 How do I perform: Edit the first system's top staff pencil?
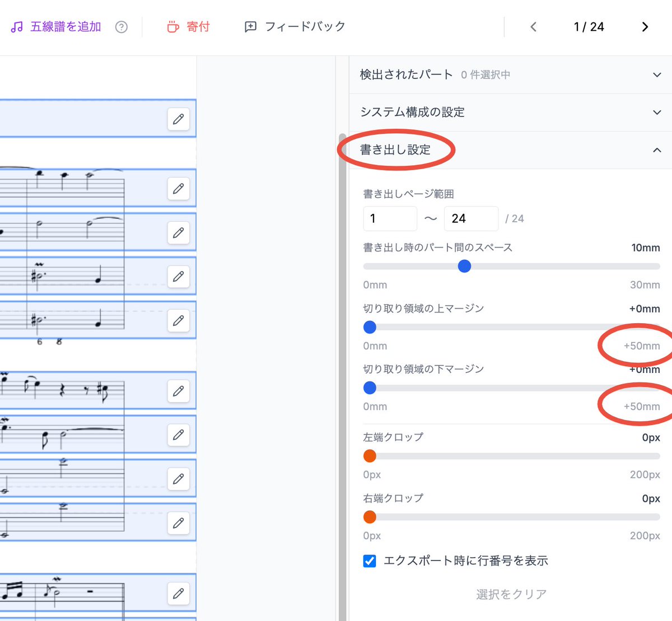coord(178,189)
